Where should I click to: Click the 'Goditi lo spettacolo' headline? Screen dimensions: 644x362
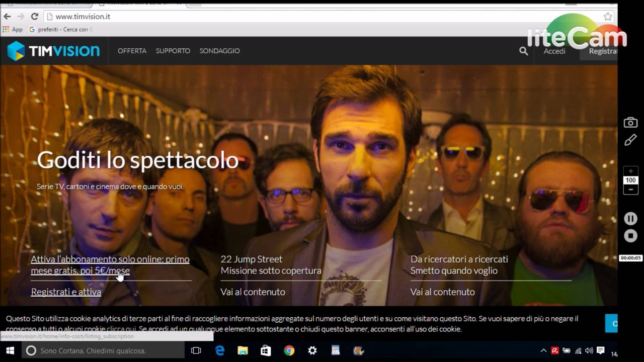point(137,160)
